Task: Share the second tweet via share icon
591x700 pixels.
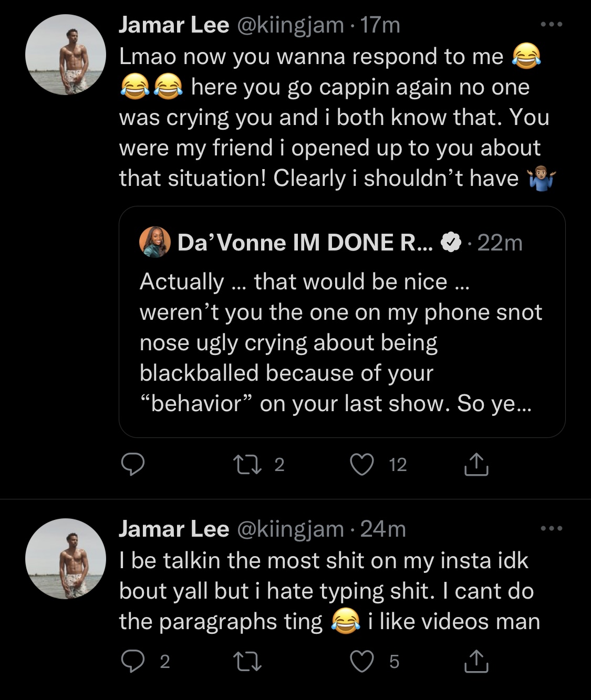Action: point(476,661)
